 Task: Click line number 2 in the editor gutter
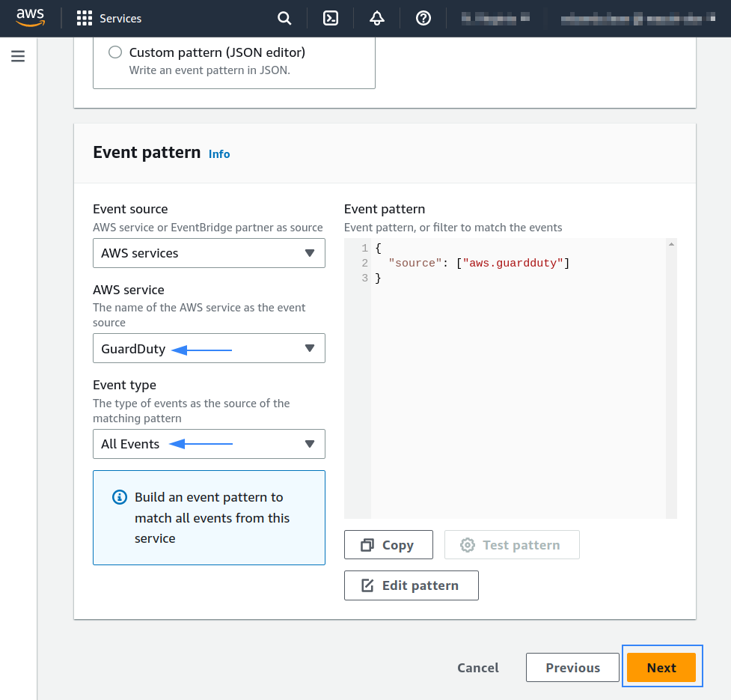(364, 263)
